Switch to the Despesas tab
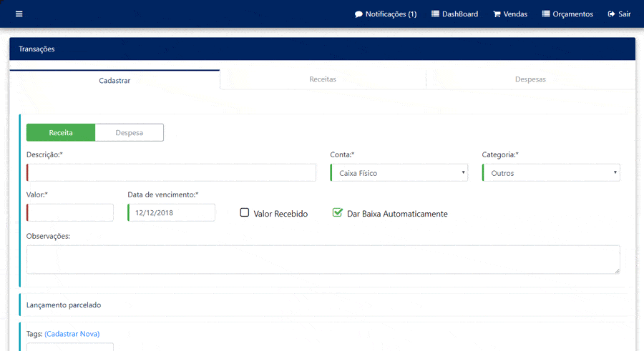This screenshot has width=644, height=351. click(530, 79)
